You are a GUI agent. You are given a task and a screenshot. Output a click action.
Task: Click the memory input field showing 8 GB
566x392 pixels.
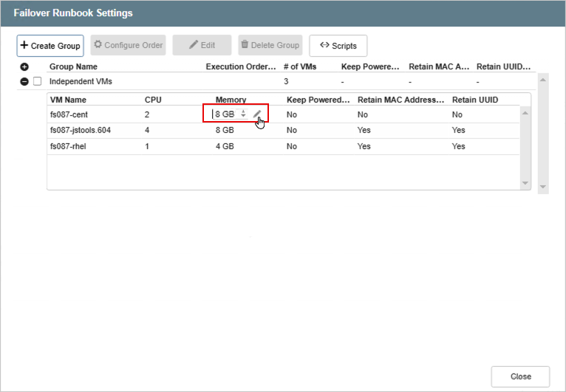(225, 114)
